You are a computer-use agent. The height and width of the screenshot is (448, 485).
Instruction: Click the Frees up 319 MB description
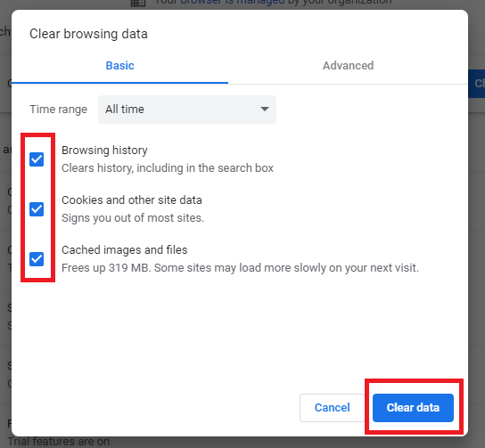click(x=240, y=268)
